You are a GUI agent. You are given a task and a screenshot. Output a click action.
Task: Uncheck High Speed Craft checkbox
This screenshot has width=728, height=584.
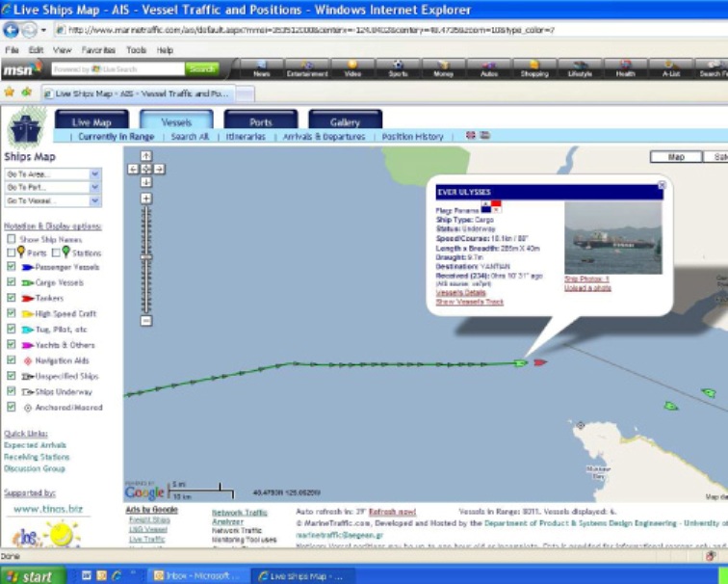12,313
